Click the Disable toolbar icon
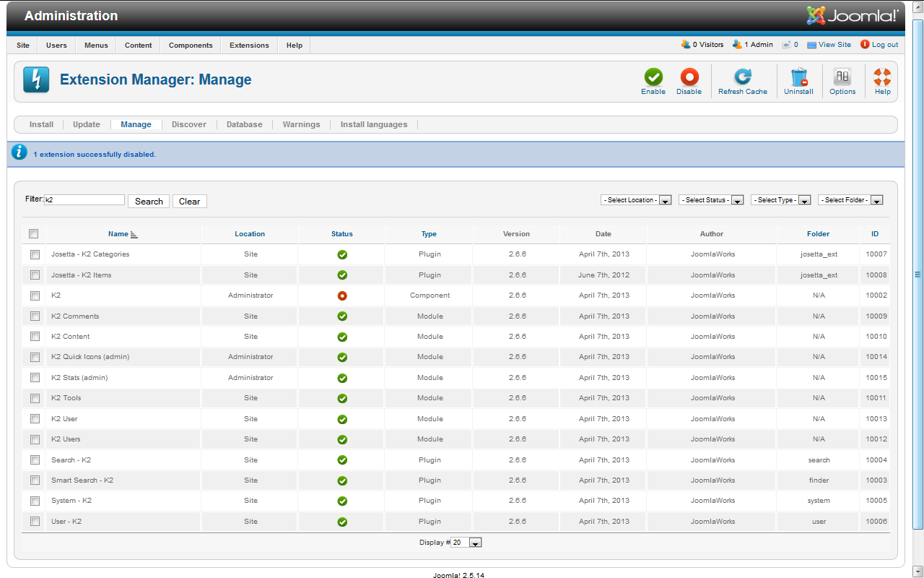924x578 pixels. [689, 77]
